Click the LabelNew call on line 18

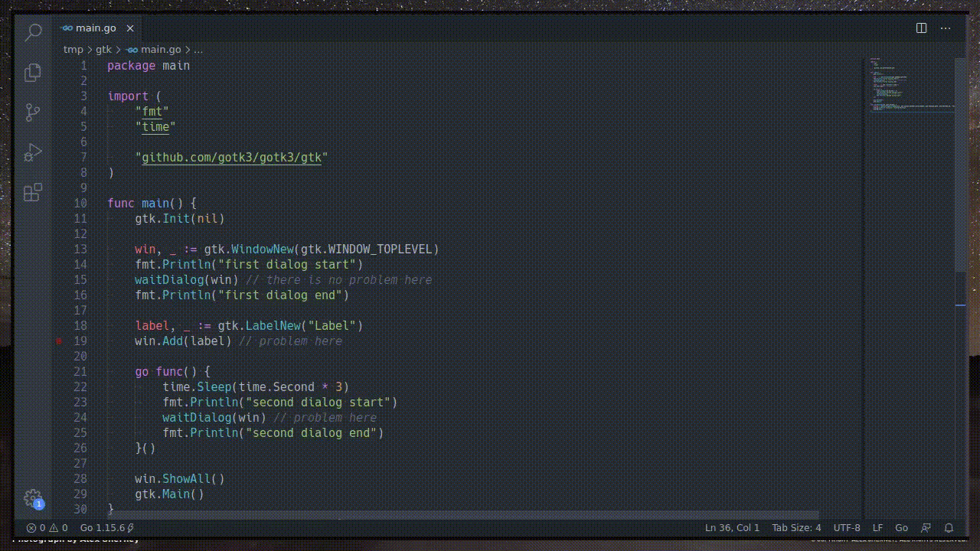[x=273, y=326]
